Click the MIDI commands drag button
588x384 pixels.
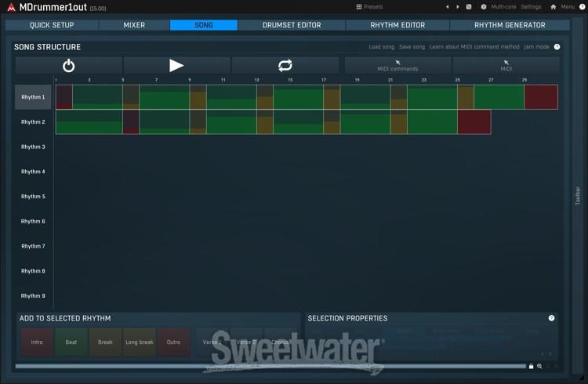pos(397,66)
